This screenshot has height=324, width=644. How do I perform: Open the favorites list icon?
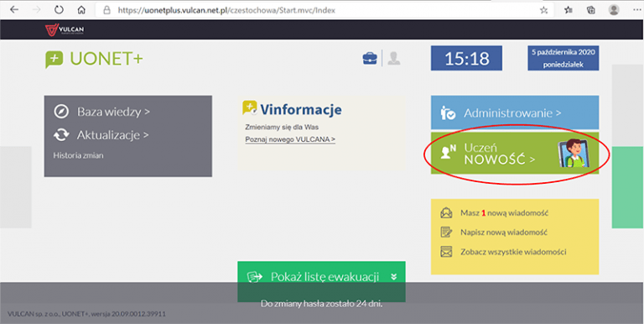click(569, 10)
